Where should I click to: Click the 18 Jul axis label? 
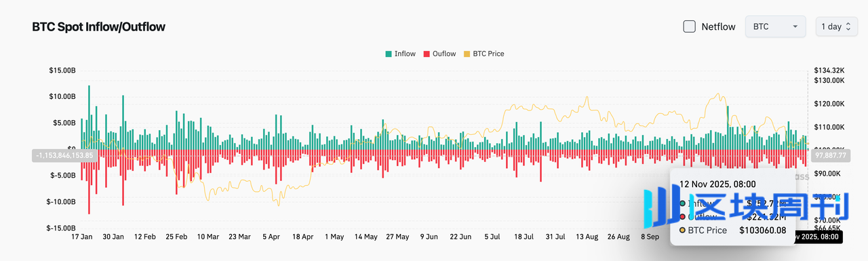pyautogui.click(x=523, y=237)
